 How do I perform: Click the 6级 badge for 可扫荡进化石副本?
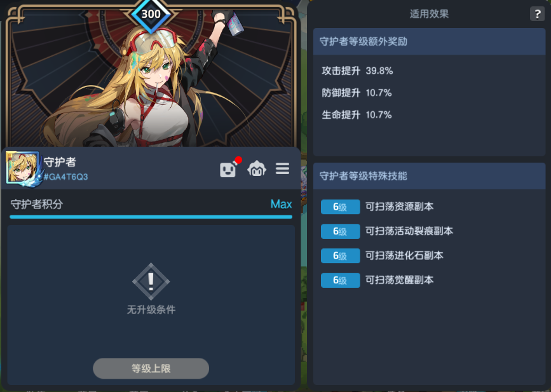pyautogui.click(x=340, y=255)
